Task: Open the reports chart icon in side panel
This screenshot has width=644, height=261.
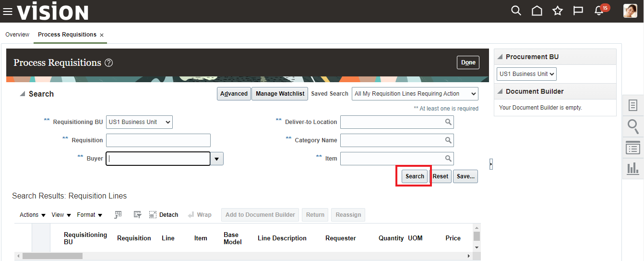Action: 633,168
